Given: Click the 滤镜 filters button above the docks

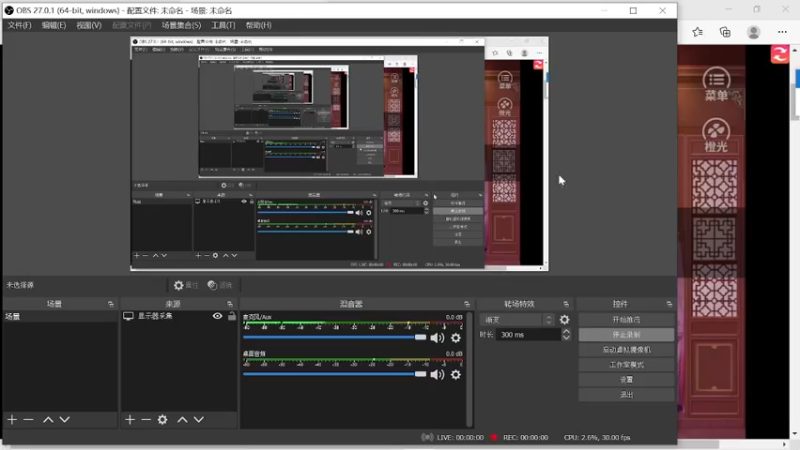Looking at the screenshot, I should [220, 285].
